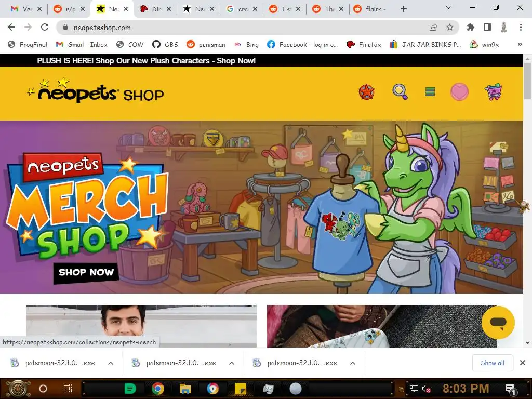This screenshot has height=399, width=532.
Task: Open the magnifying glass search icon
Action: tap(400, 91)
